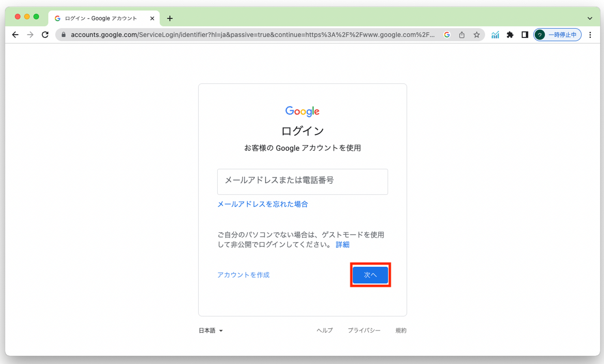Image resolution: width=604 pixels, height=364 pixels.
Task: Click the lock icon in address bar
Action: tap(64, 35)
